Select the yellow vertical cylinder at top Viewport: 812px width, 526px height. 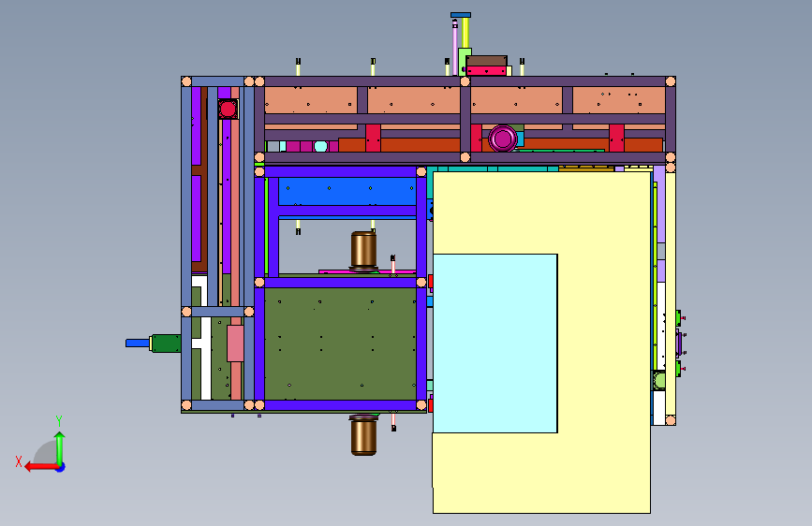pos(465,33)
